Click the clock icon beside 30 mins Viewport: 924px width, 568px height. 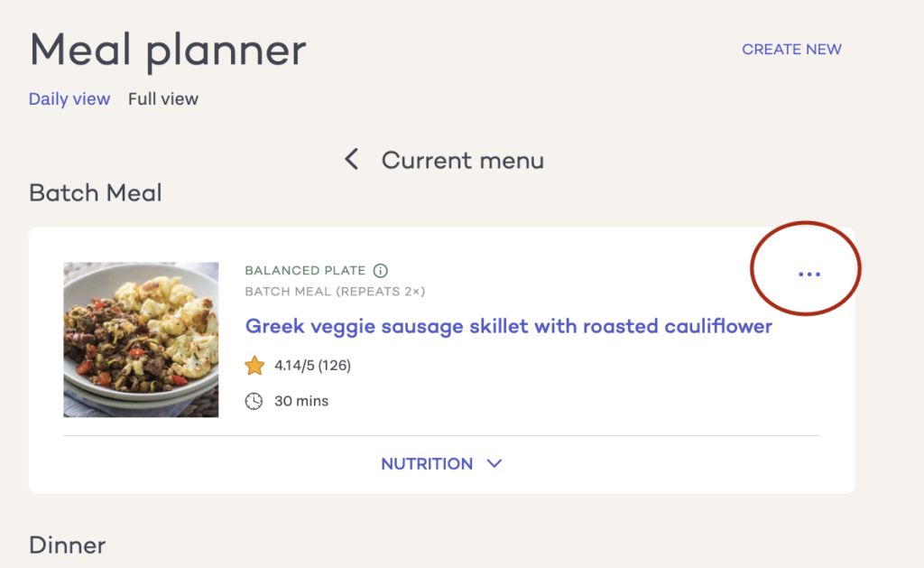[x=254, y=401]
